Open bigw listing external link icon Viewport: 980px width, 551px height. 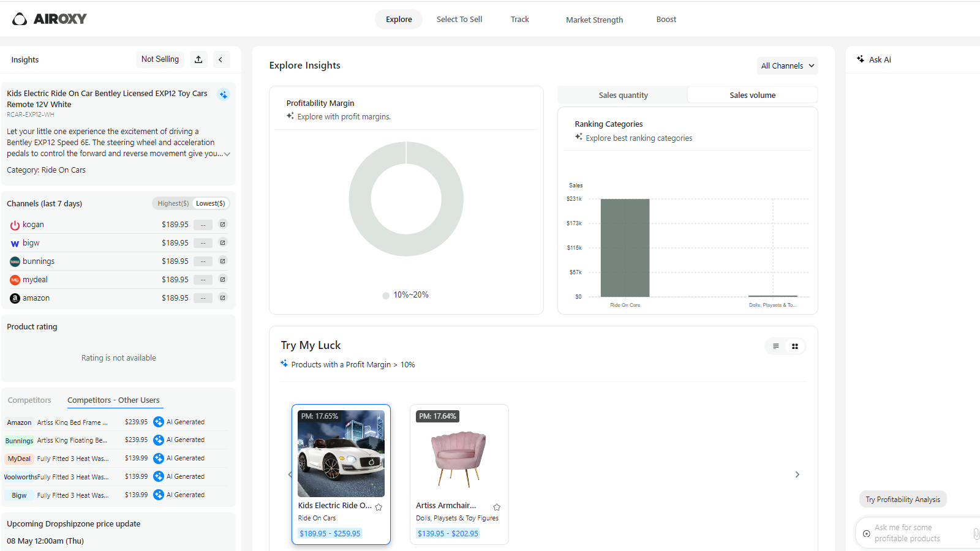pos(223,243)
